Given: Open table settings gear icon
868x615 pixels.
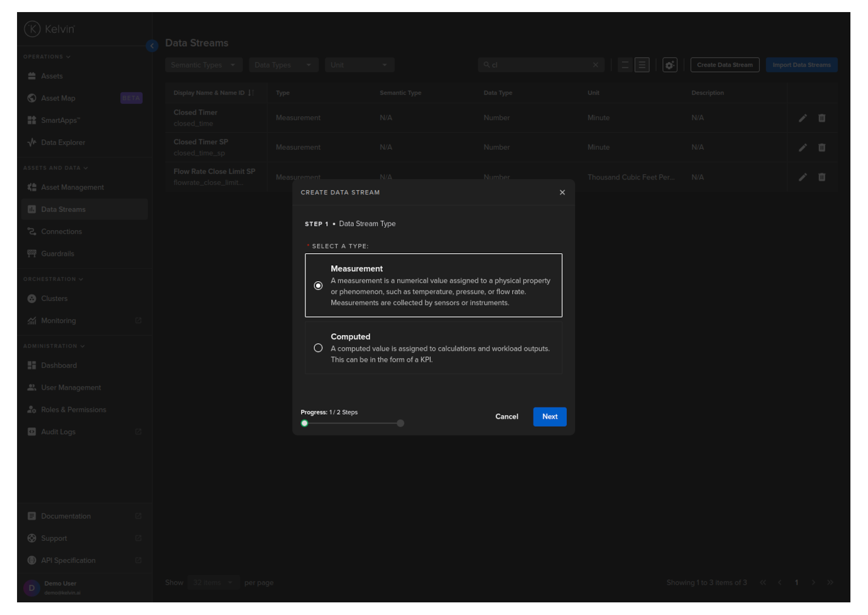Looking at the screenshot, I should (670, 65).
